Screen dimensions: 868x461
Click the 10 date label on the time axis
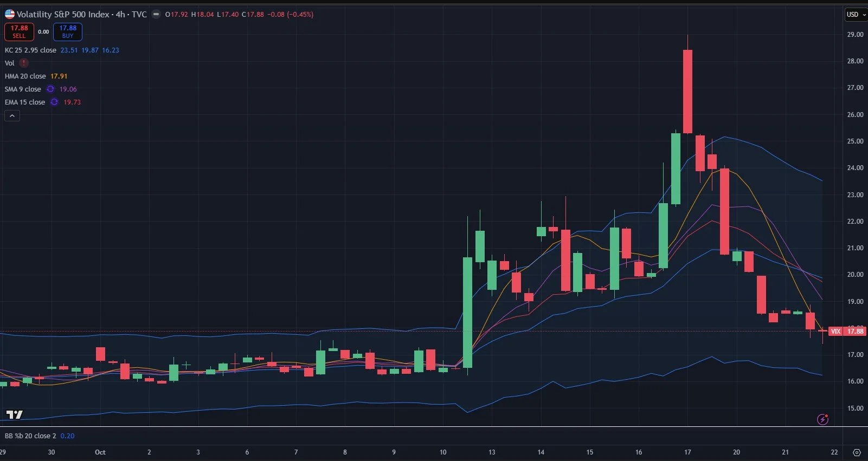click(x=443, y=452)
